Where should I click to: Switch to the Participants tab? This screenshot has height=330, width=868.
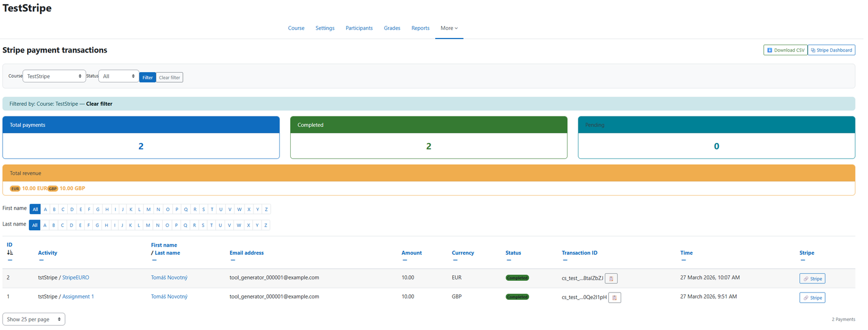359,28
